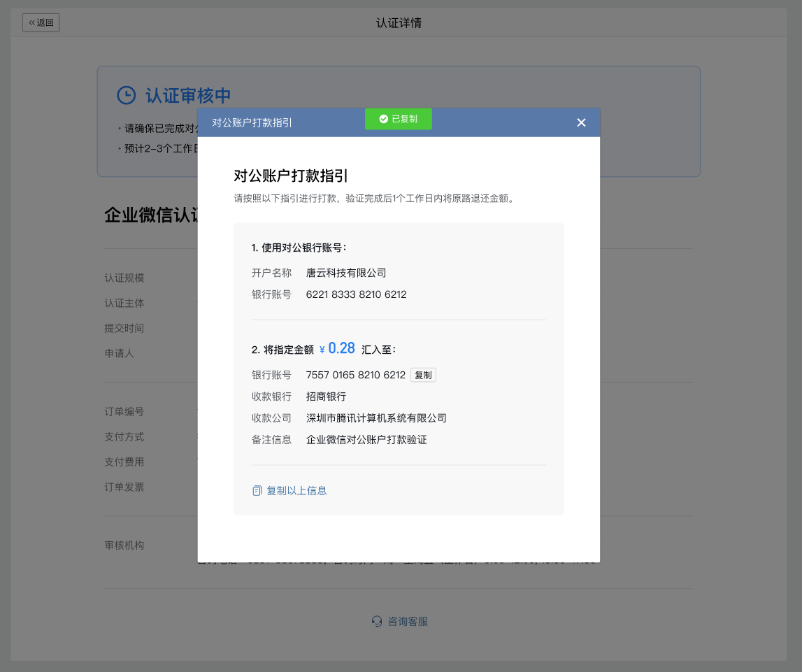Image resolution: width=802 pixels, height=672 pixels.
Task: Click the 支付费用 label on the background page
Action: [x=124, y=462]
